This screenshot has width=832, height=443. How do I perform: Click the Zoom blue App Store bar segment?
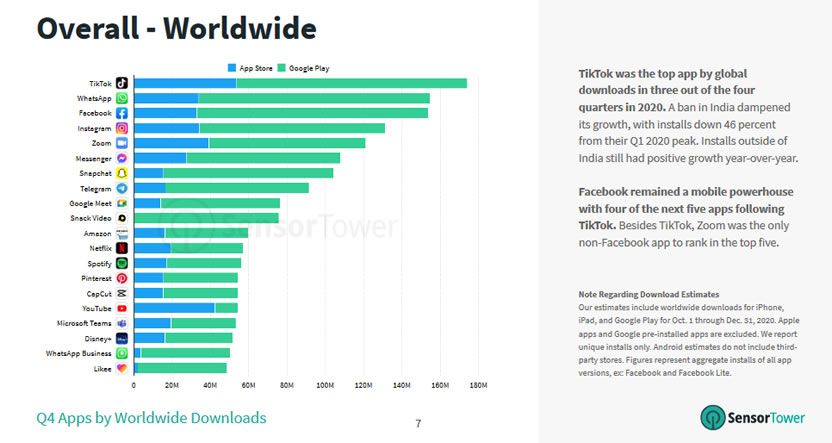(x=172, y=143)
